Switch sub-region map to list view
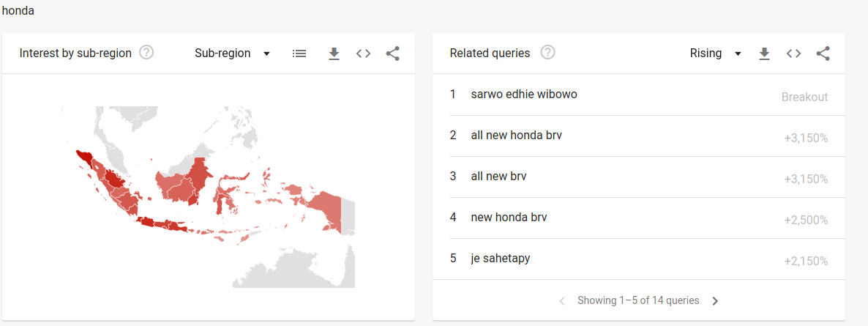868x326 pixels. click(299, 53)
